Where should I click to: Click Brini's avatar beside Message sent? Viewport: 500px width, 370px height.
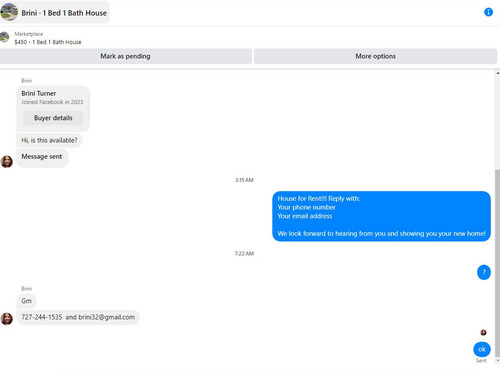[7, 161]
